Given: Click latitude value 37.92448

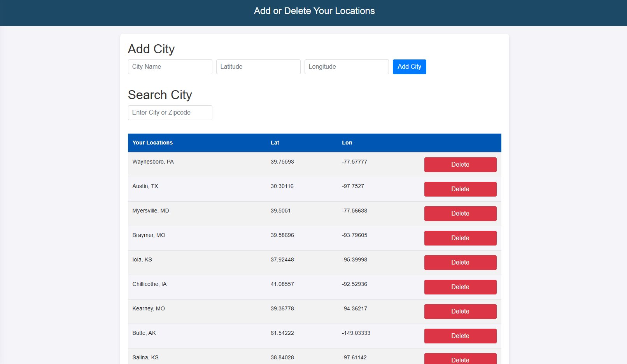Looking at the screenshot, I should 282,260.
